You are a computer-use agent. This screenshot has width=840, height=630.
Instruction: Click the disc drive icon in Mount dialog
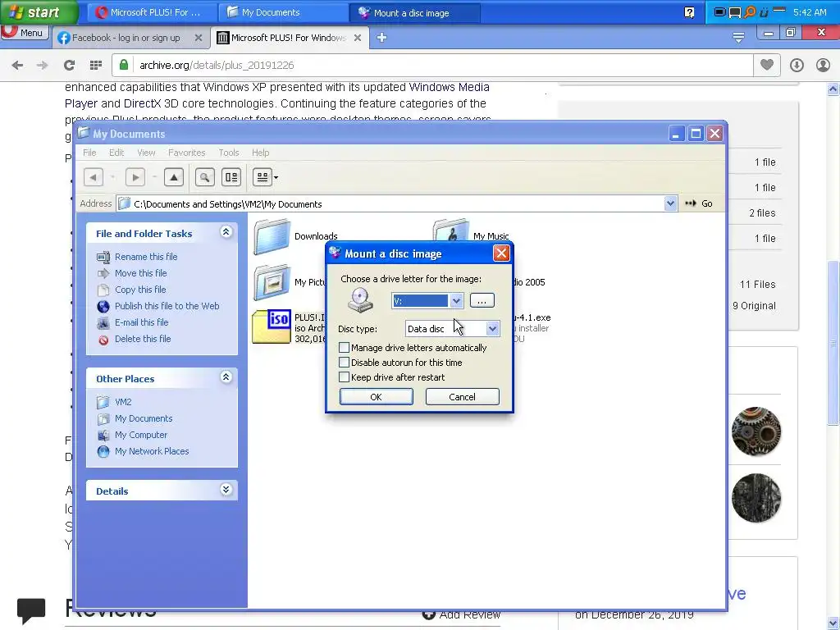360,300
